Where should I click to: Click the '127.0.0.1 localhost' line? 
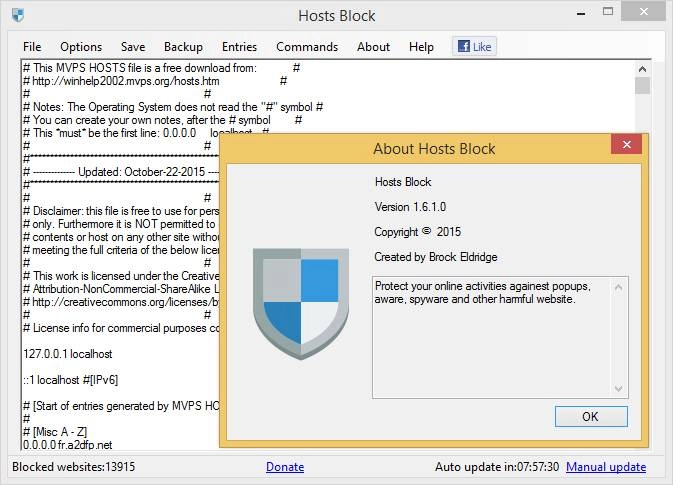[x=68, y=354]
